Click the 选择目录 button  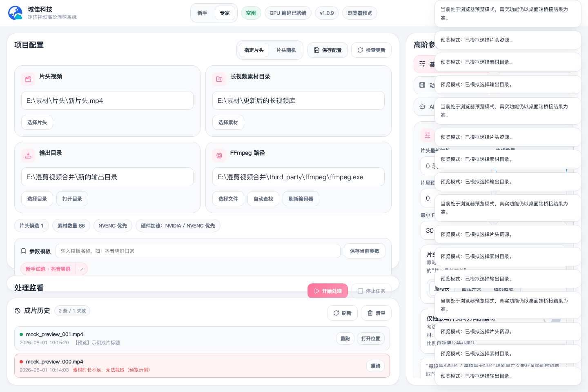pos(37,199)
